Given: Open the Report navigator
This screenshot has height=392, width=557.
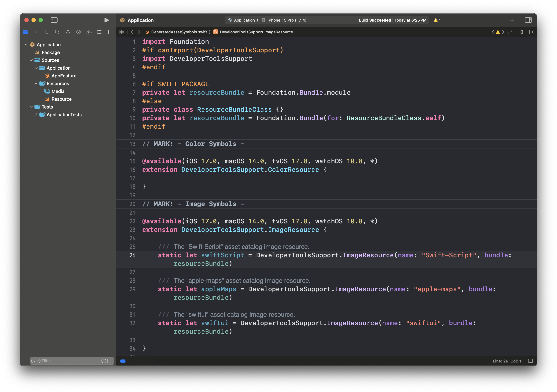Looking at the screenshot, I should (x=110, y=32).
